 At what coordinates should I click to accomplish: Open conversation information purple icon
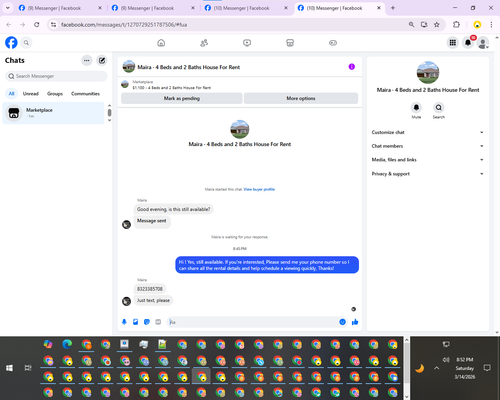pos(352,67)
